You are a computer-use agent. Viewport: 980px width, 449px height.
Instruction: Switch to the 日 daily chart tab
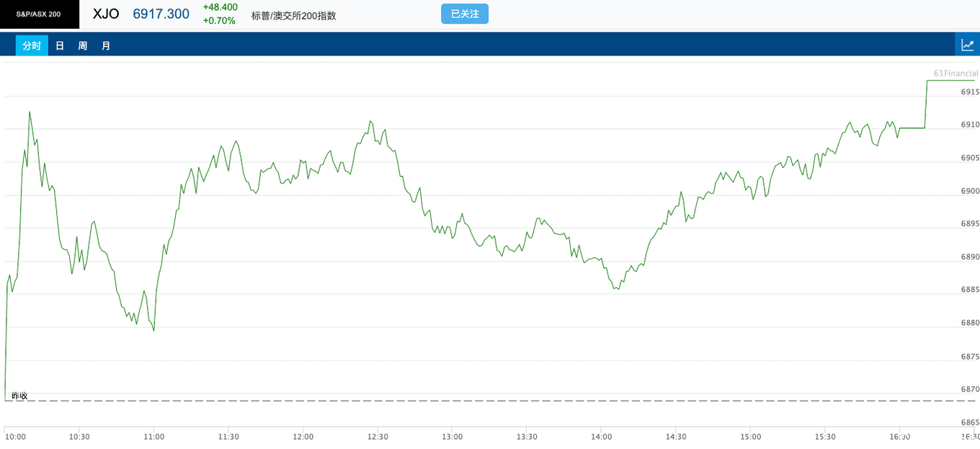[60, 45]
